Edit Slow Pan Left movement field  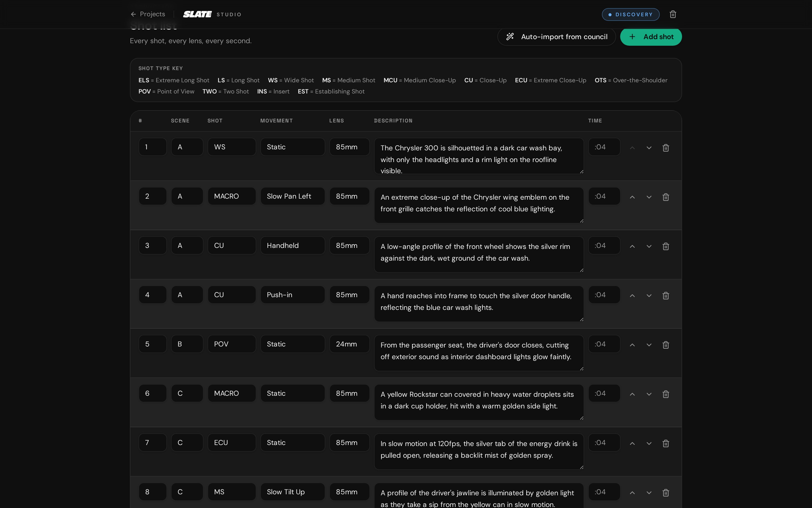(x=293, y=196)
